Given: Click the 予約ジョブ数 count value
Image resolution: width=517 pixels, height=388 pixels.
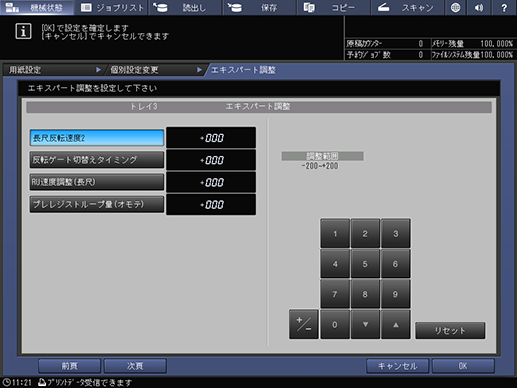Looking at the screenshot, I should tap(421, 55).
